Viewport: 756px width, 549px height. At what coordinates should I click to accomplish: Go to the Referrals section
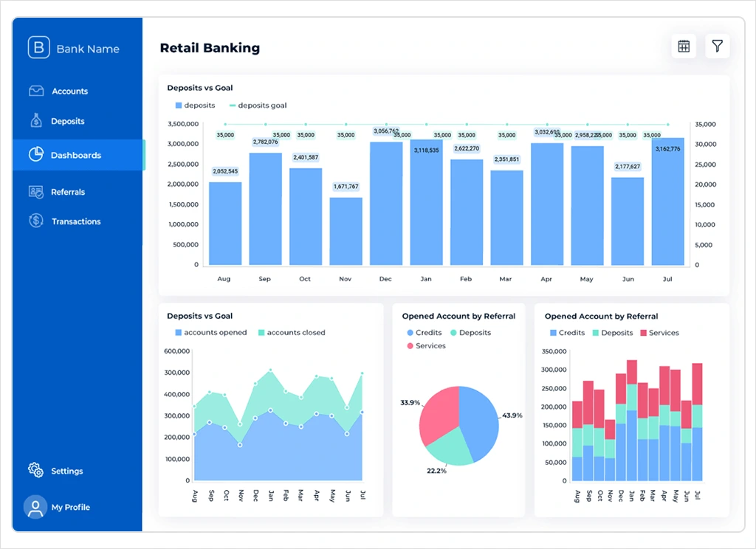pos(68,192)
